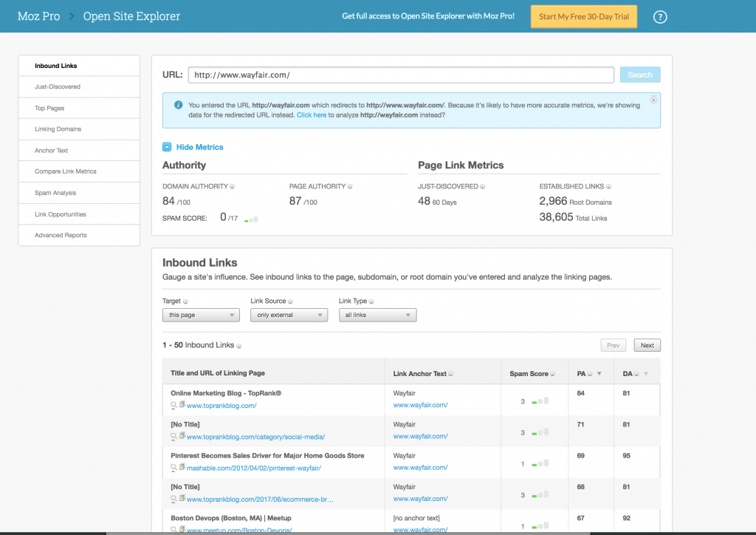Open www.wayfair.com/ anchor link in Mashable row
Image resolution: width=756 pixels, height=535 pixels.
pos(420,468)
